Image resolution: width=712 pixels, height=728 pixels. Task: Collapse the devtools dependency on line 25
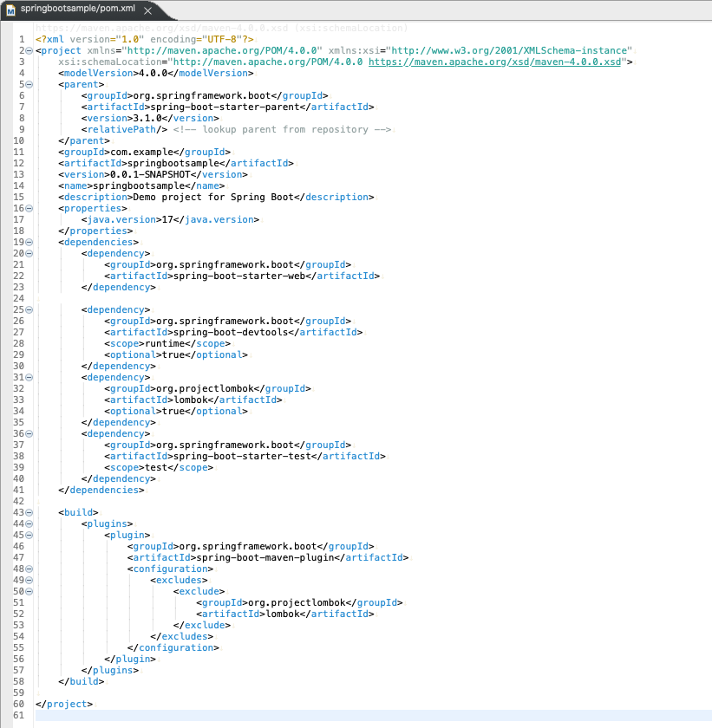point(30,310)
